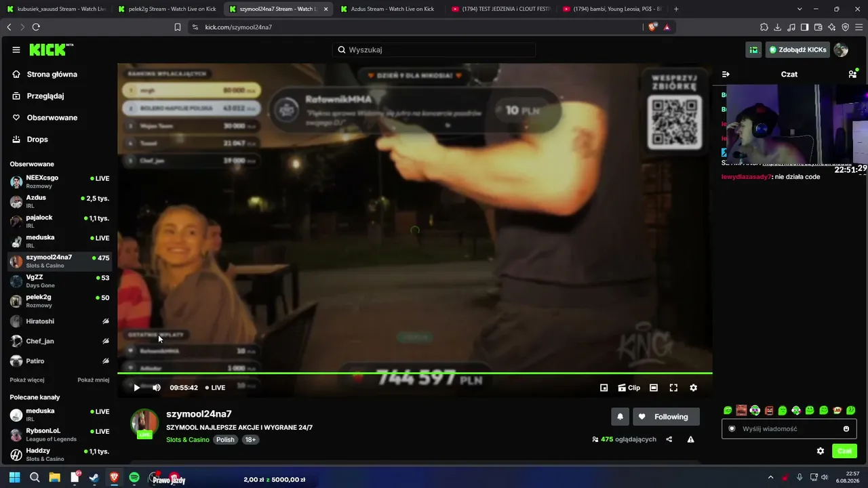868x488 pixels.
Task: Open the Kick drops inventory icon
Action: 753,49
